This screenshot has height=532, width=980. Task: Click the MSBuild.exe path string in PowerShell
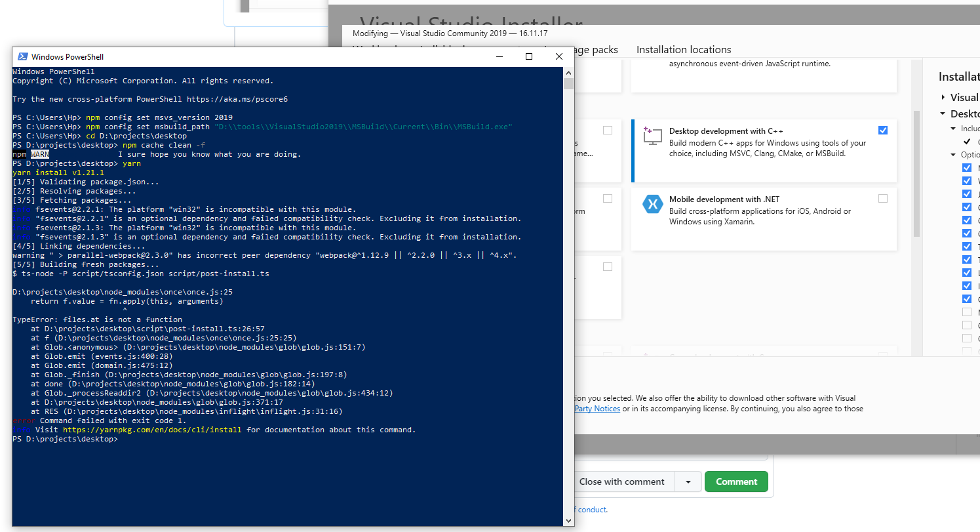[x=363, y=127]
